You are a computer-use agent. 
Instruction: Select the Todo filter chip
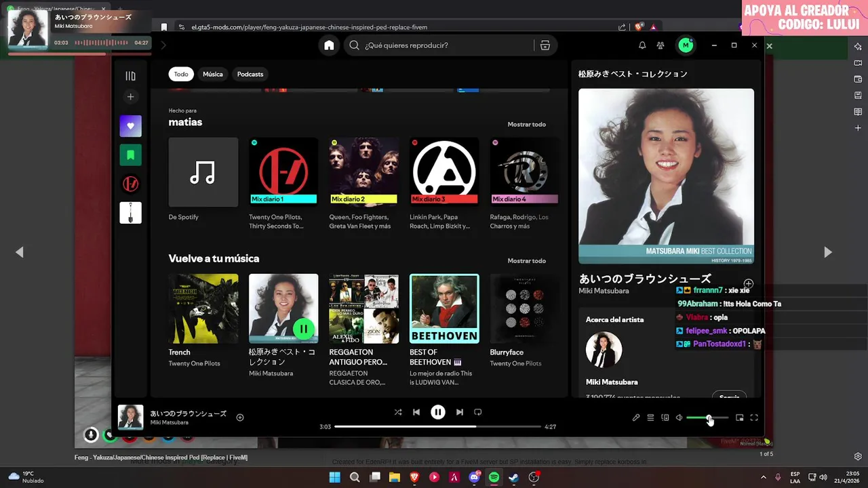coord(181,74)
